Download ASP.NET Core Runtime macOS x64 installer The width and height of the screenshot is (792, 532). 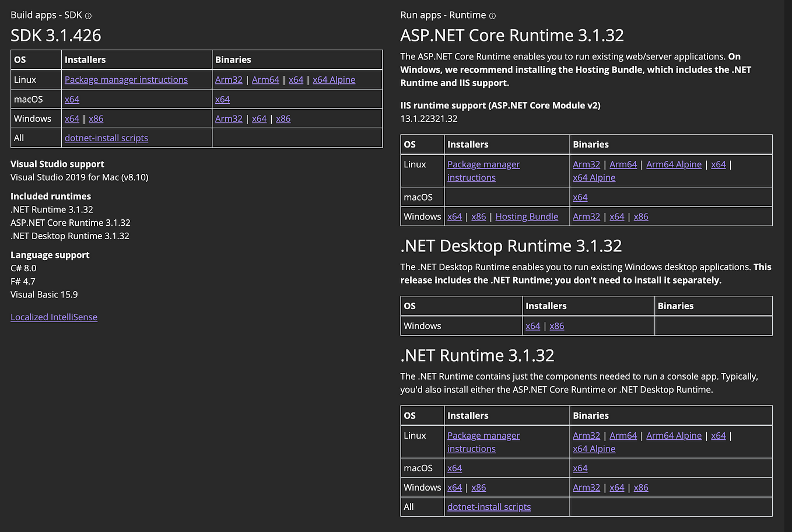pos(580,197)
